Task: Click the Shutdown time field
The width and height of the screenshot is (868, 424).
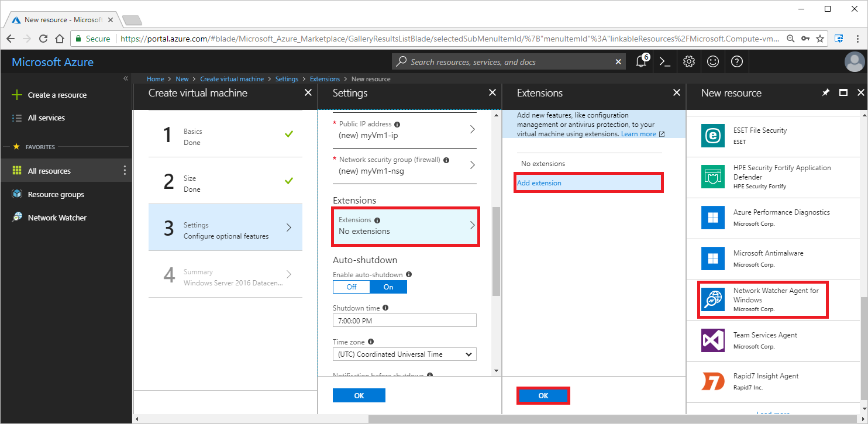Action: 405,320
